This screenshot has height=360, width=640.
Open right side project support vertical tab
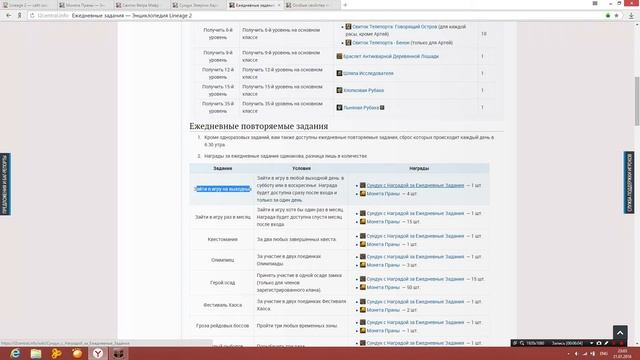[629, 182]
